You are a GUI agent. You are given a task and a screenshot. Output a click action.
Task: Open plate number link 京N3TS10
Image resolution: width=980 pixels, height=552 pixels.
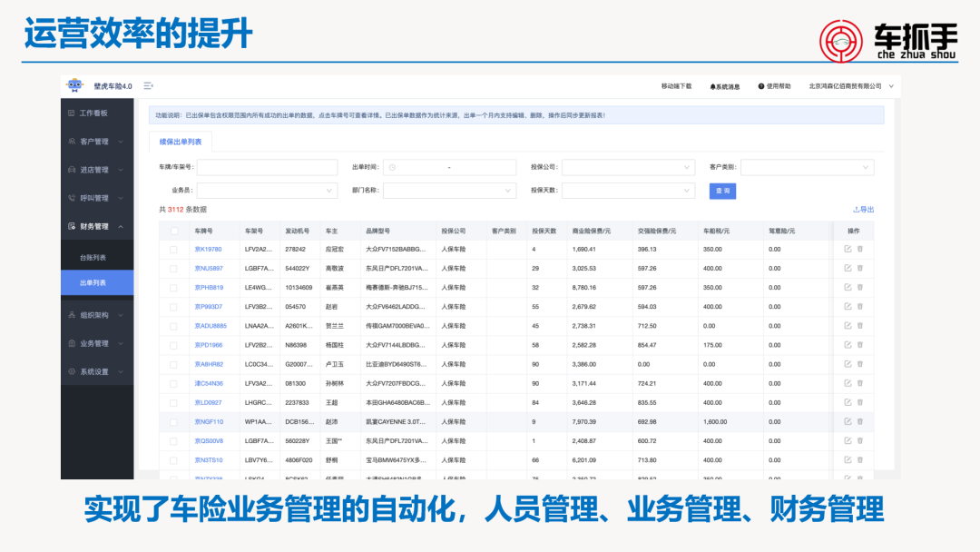click(209, 460)
